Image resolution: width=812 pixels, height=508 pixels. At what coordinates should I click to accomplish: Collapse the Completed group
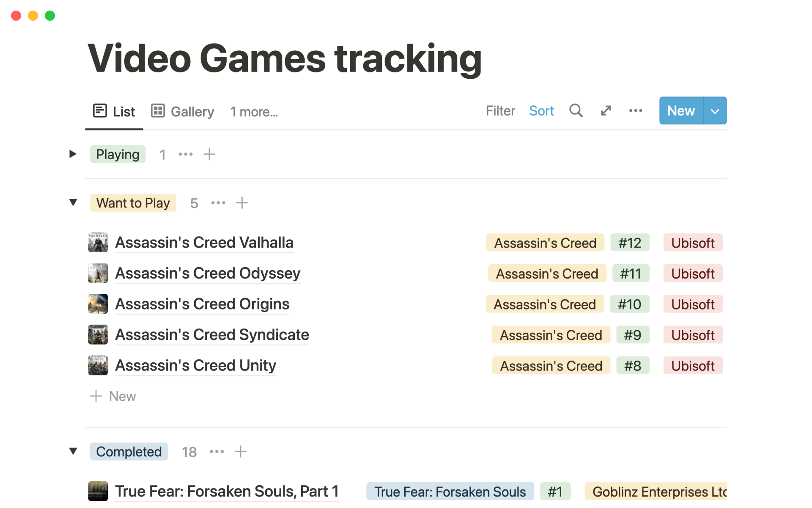tap(73, 451)
